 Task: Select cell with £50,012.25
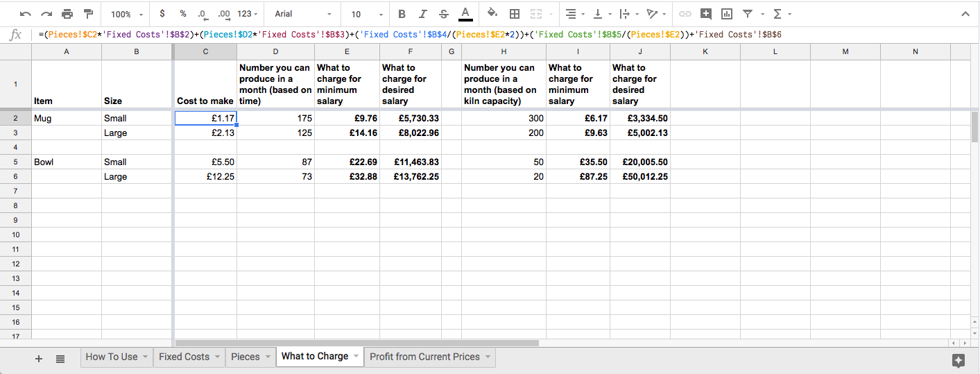click(x=640, y=176)
